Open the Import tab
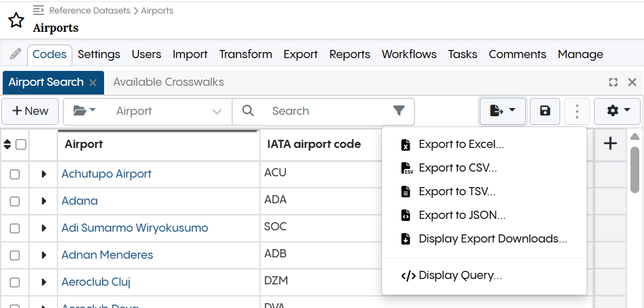 (190, 55)
